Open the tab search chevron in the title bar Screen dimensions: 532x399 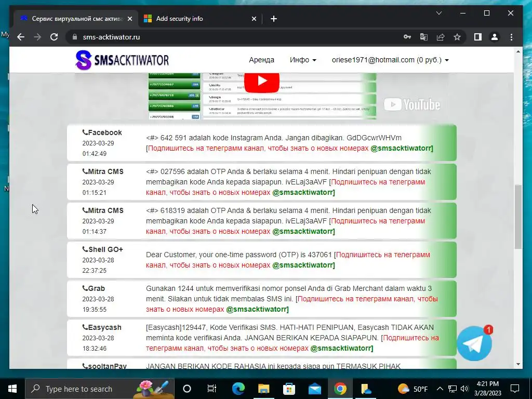(x=438, y=13)
